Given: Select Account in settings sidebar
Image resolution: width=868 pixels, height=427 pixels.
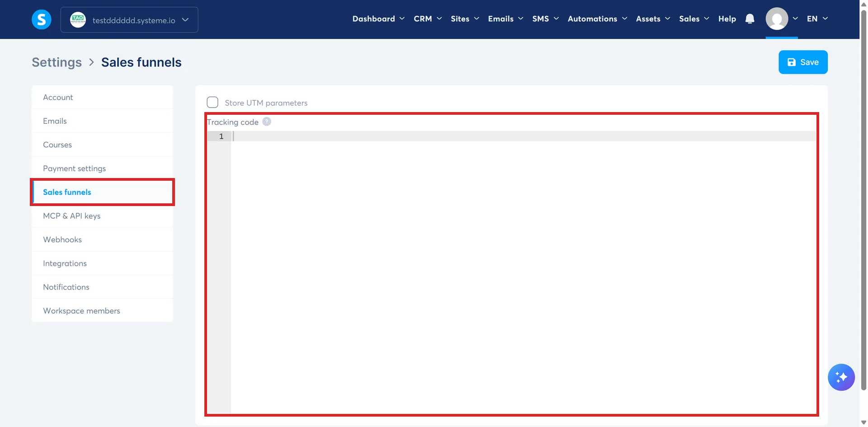Looking at the screenshot, I should [x=102, y=97].
